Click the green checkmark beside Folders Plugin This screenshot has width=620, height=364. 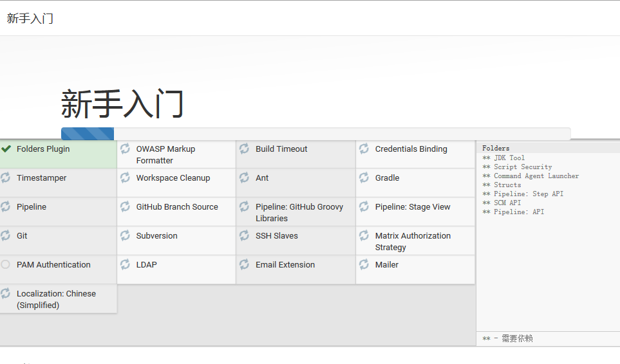point(6,149)
